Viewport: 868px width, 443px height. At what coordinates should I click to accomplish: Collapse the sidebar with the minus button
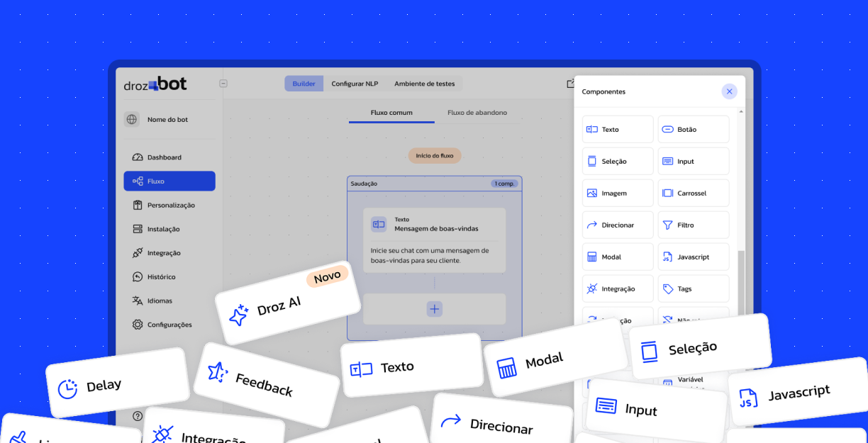[223, 84]
